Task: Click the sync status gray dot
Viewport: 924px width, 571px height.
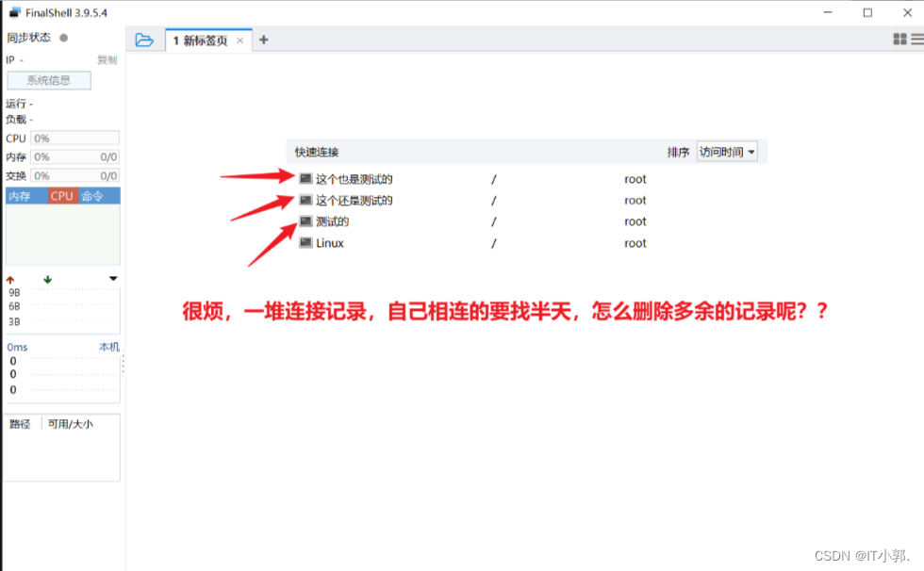Action: pyautogui.click(x=63, y=38)
